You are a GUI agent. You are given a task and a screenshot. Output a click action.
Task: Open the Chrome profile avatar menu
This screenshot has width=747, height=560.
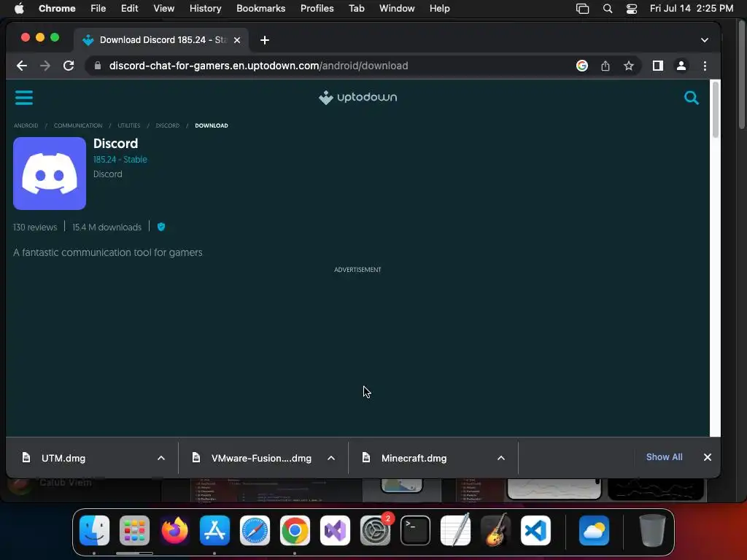coord(681,66)
